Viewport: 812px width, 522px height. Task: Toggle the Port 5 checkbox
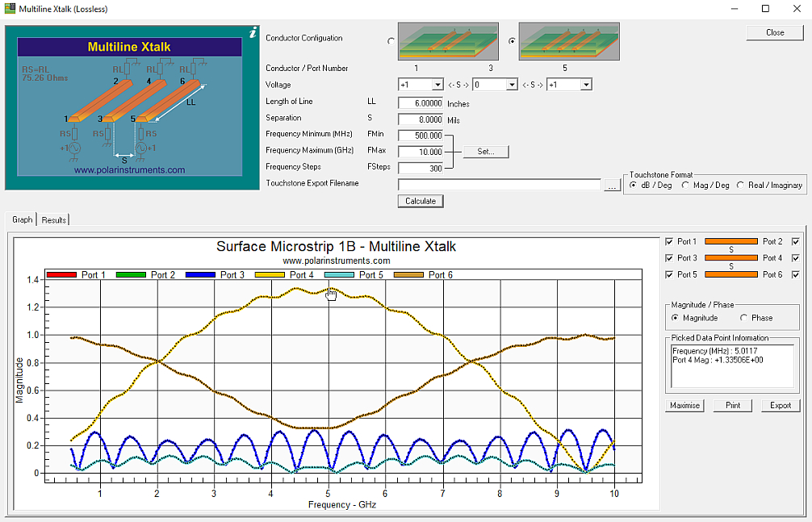[x=669, y=274]
